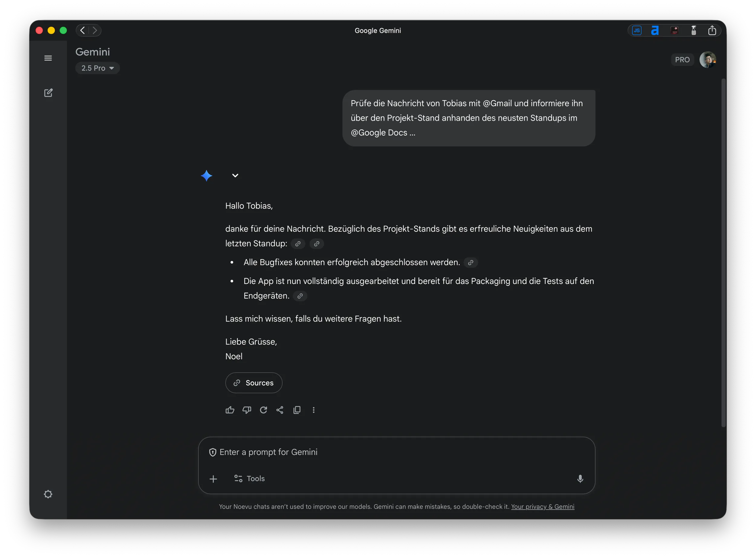This screenshot has width=756, height=558.
Task: Click the spray bottle extension icon
Action: (x=693, y=31)
